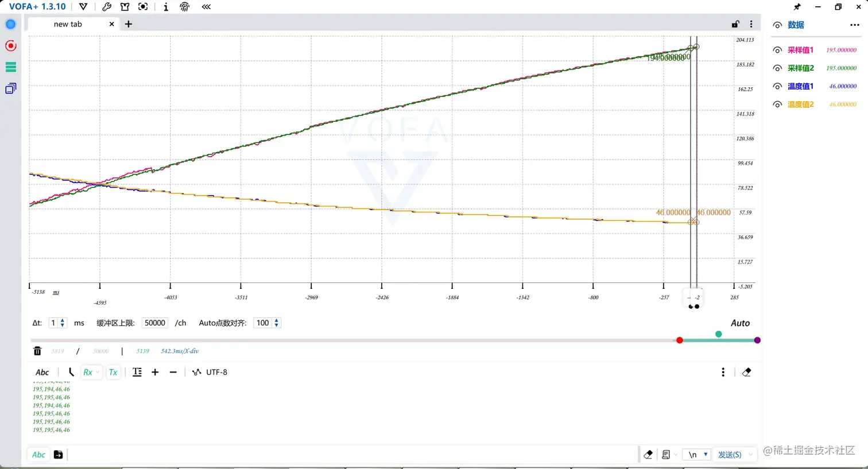This screenshot has width=868, height=469.
Task: Click the red record icon in sidebar
Action: (10, 45)
